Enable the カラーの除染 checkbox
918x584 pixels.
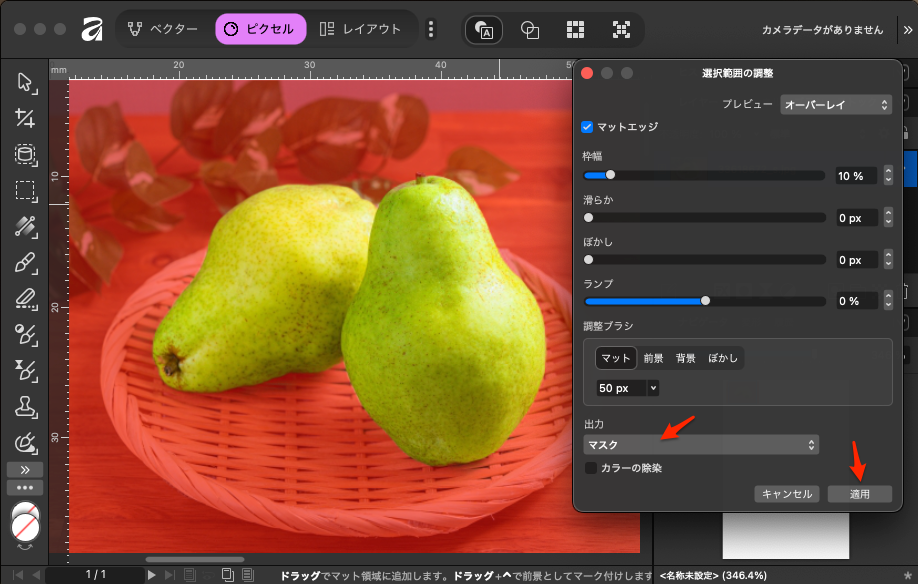pyautogui.click(x=591, y=467)
